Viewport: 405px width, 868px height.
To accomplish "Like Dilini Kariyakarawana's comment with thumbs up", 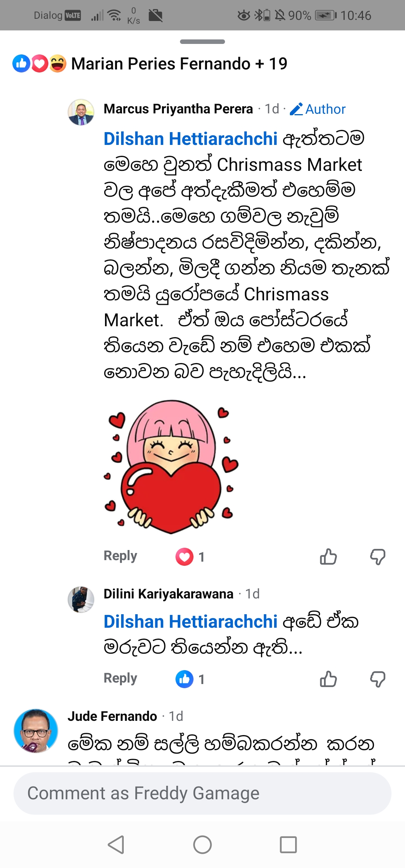I will click(328, 679).
